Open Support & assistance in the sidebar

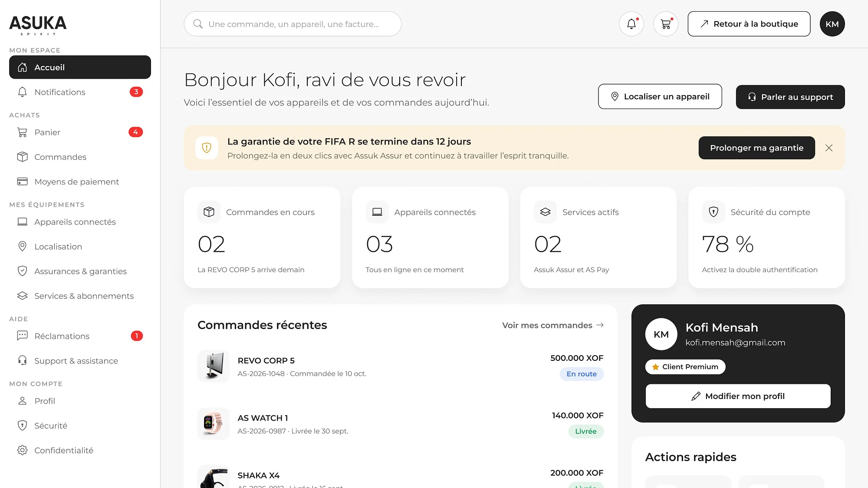80,361
